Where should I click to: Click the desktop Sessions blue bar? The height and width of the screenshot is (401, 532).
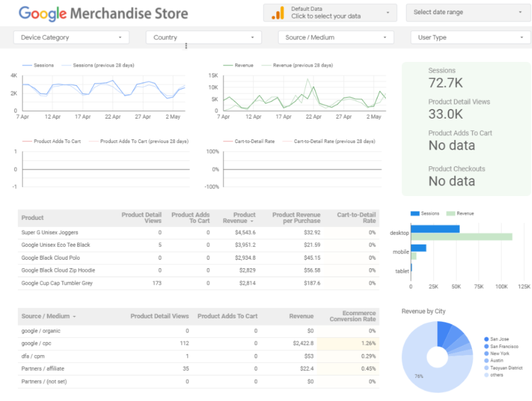coord(435,229)
